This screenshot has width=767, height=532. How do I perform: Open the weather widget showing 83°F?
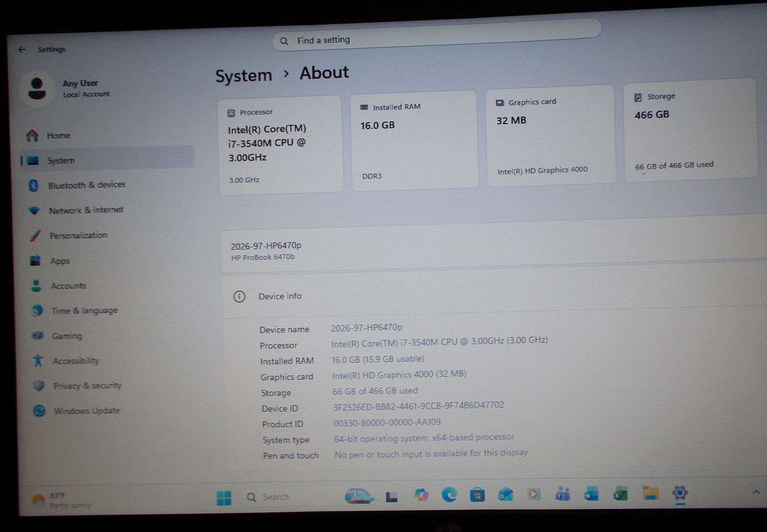pyautogui.click(x=60, y=500)
